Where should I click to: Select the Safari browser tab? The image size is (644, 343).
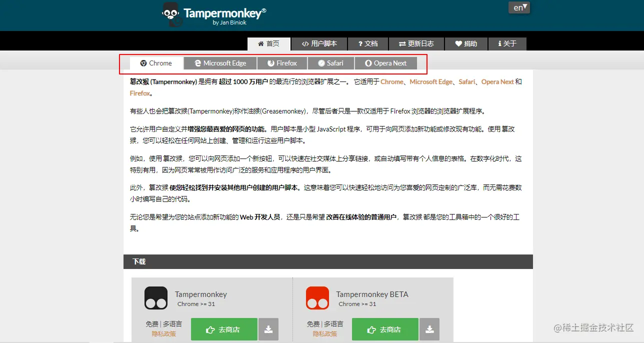coord(330,63)
